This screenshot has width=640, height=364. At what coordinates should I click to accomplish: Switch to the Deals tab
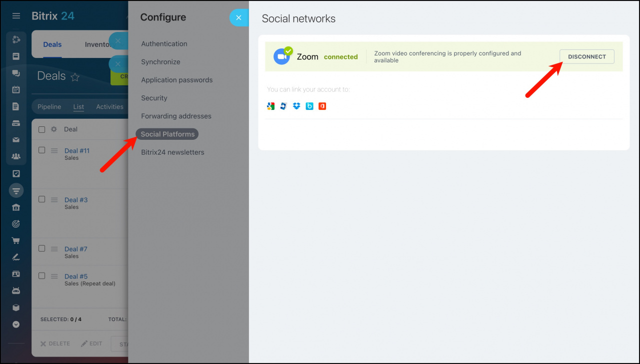(52, 44)
